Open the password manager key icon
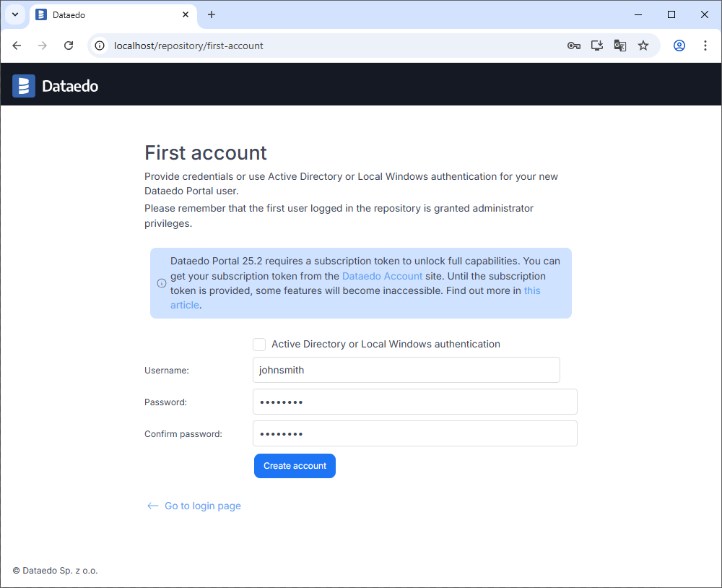This screenshot has height=588, width=722. pyautogui.click(x=574, y=46)
